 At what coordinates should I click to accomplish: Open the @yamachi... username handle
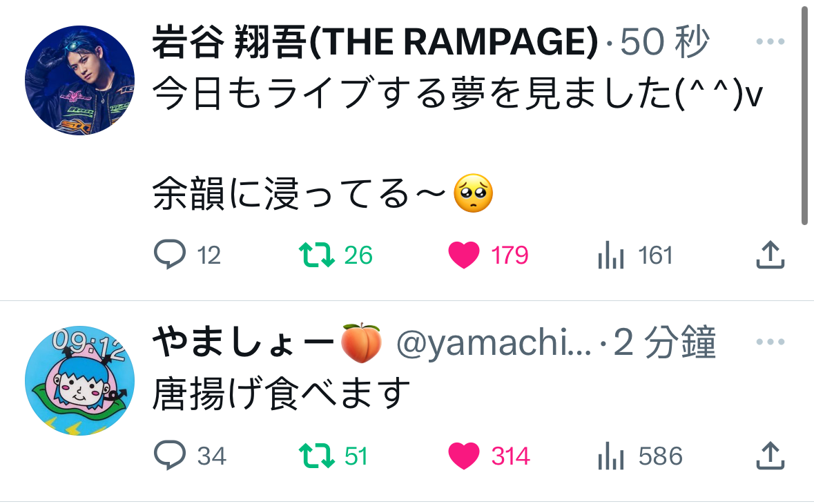click(x=494, y=342)
